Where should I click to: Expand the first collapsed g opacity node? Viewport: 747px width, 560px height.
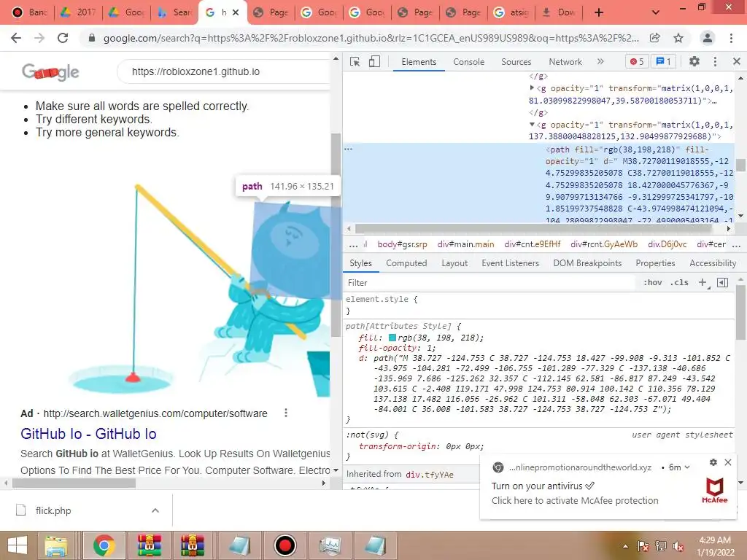point(532,88)
